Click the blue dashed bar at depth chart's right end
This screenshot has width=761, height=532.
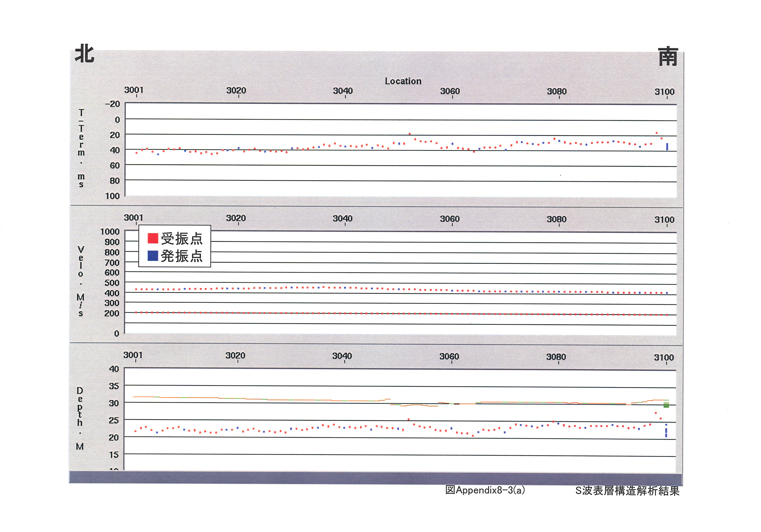(x=666, y=431)
